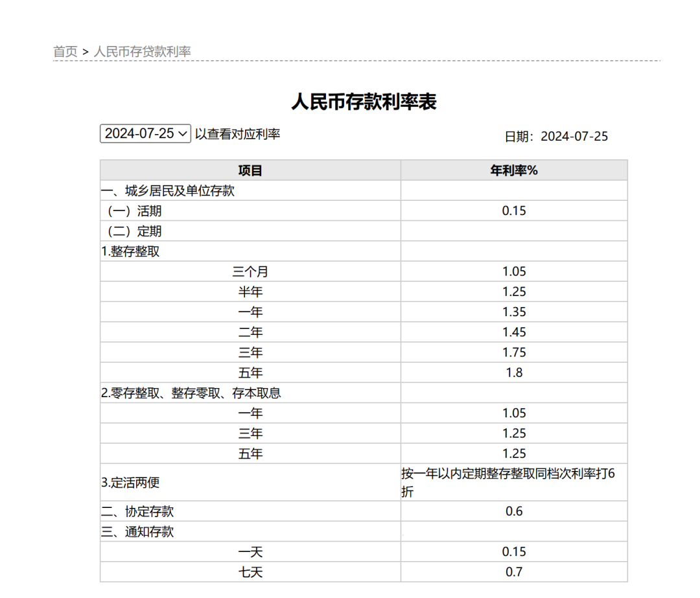
Task: Click the 定活两便 description cell
Action: click(x=514, y=482)
